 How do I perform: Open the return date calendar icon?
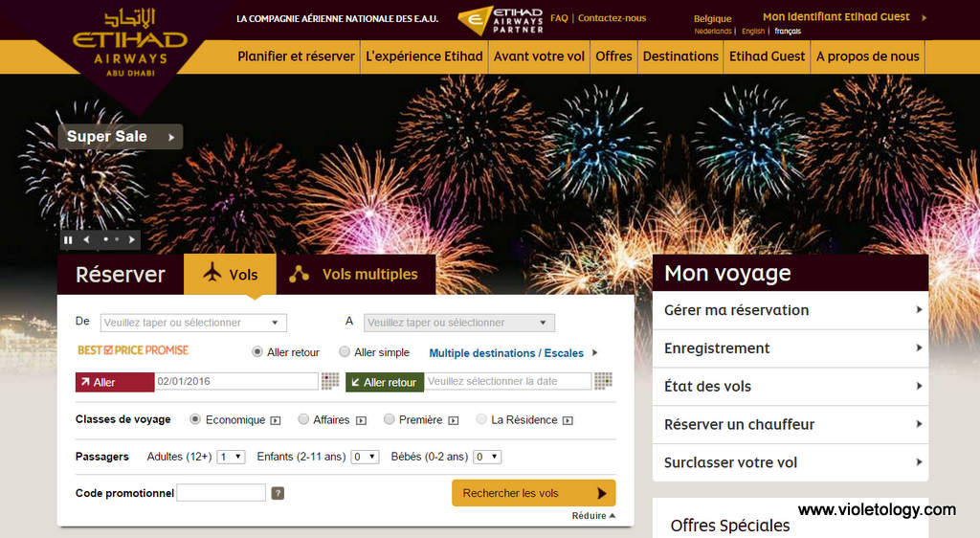coord(603,381)
